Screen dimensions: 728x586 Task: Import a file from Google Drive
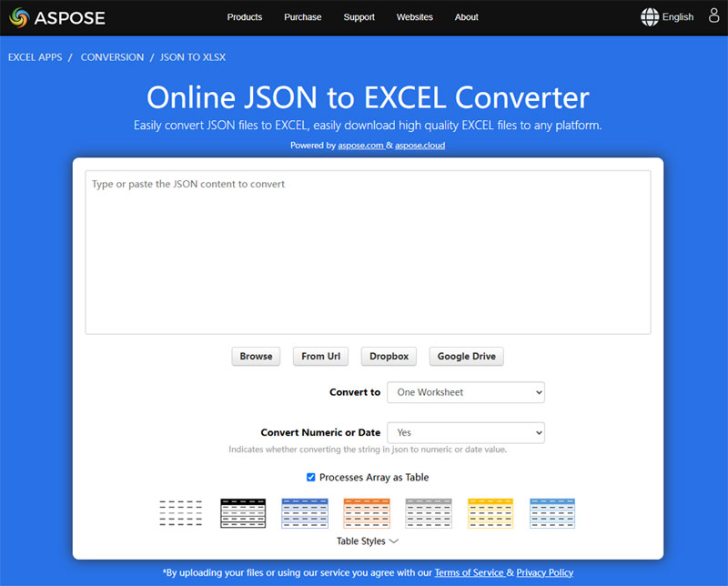[466, 356]
